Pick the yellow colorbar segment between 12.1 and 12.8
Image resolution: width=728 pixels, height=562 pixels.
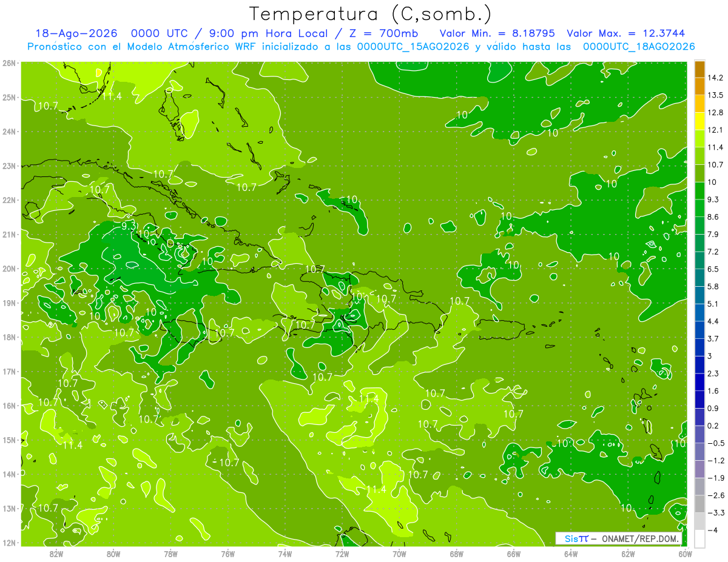tap(699, 121)
